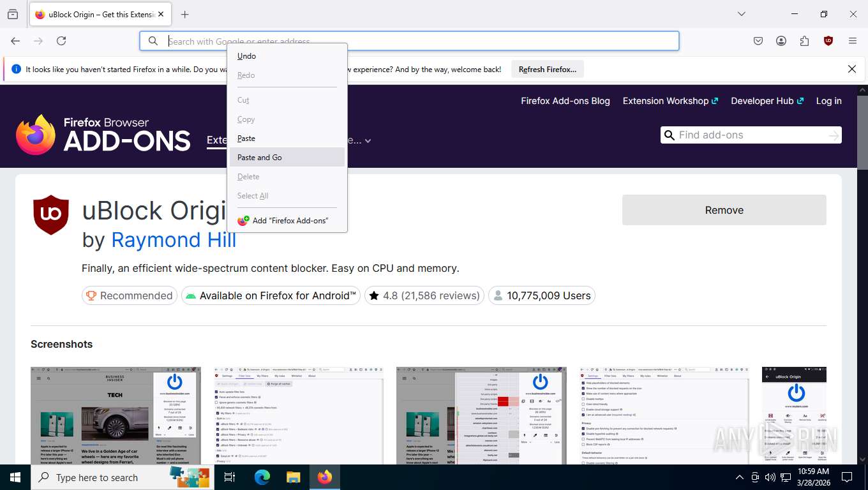Select the uBlock Origin browser tab
The image size is (868, 490).
click(100, 14)
